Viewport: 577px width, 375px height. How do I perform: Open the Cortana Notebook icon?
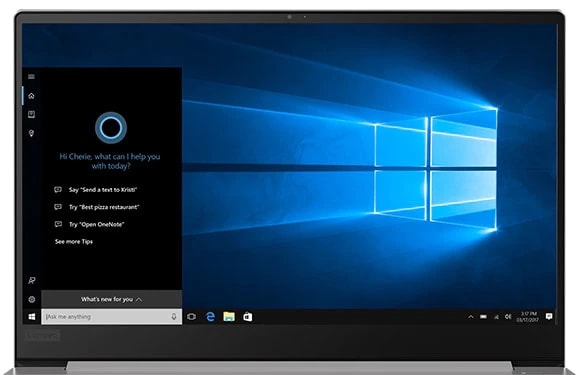click(x=31, y=114)
